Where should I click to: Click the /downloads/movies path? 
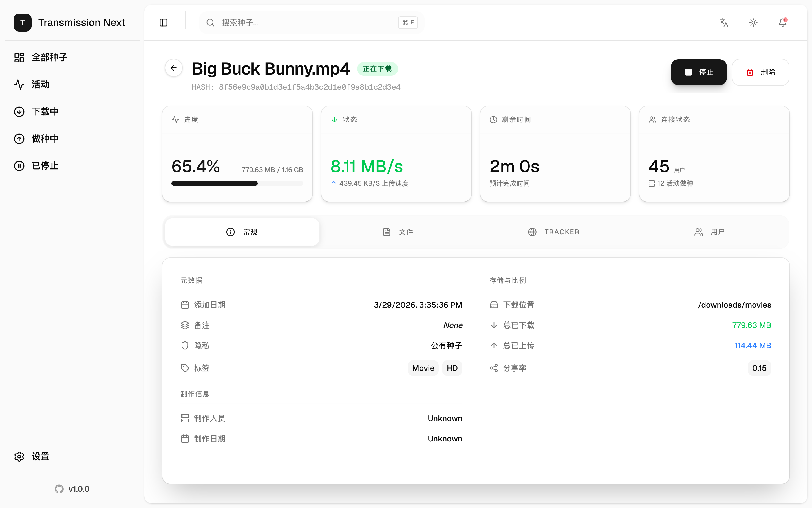[734, 305]
